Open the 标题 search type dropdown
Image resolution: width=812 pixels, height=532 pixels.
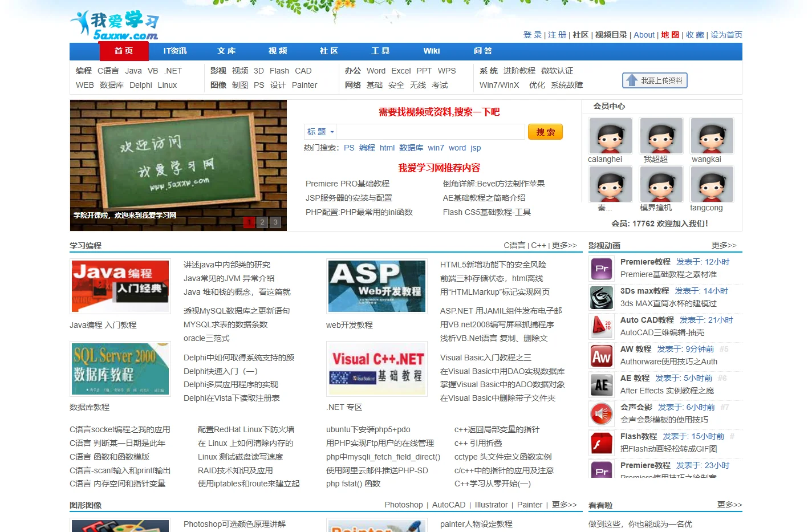point(320,132)
